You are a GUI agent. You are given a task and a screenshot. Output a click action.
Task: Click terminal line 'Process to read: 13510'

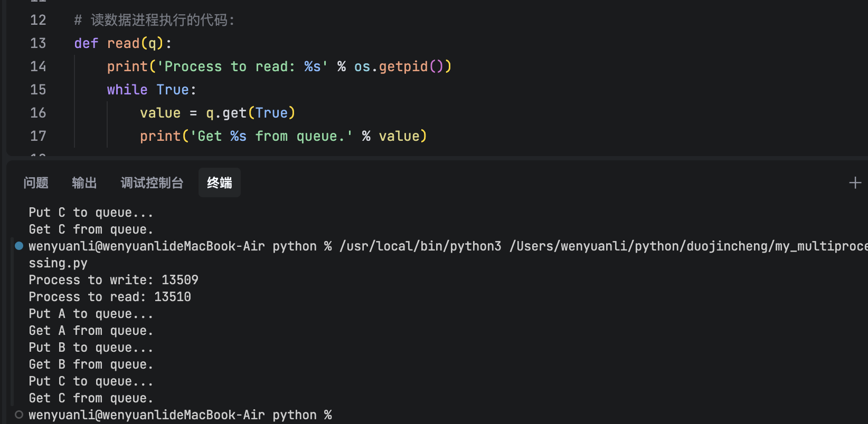point(110,296)
